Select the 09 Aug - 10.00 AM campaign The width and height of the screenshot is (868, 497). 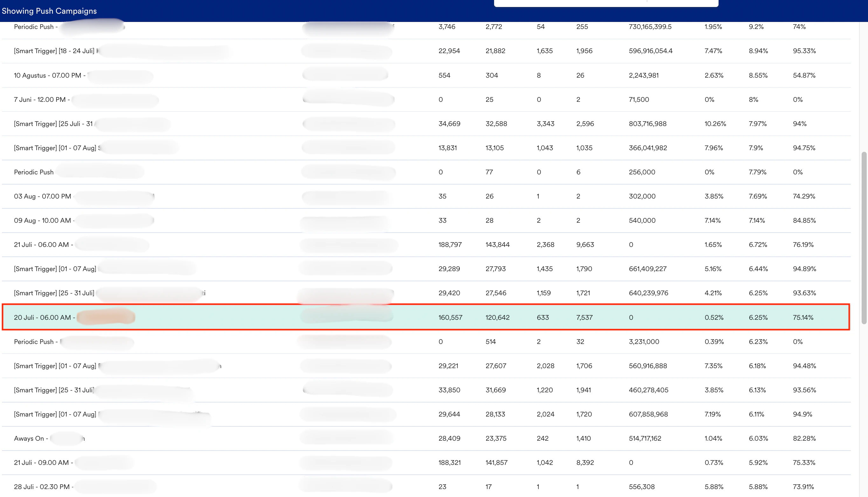tap(43, 220)
